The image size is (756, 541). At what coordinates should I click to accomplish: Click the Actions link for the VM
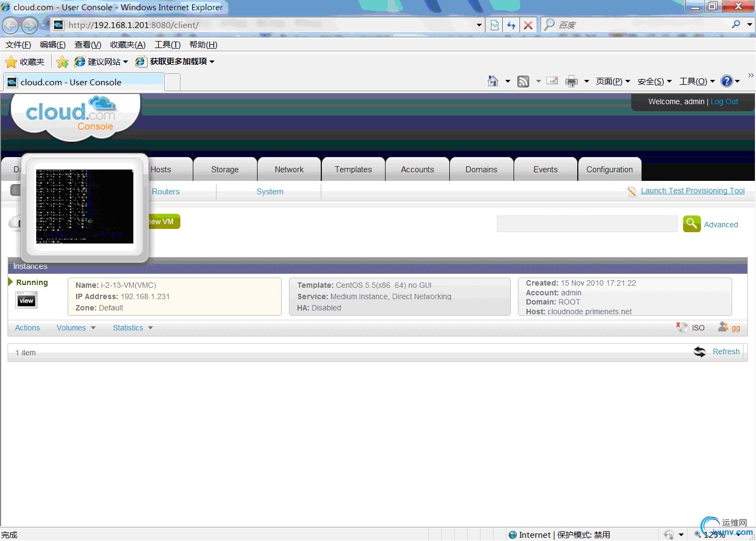pyautogui.click(x=28, y=328)
